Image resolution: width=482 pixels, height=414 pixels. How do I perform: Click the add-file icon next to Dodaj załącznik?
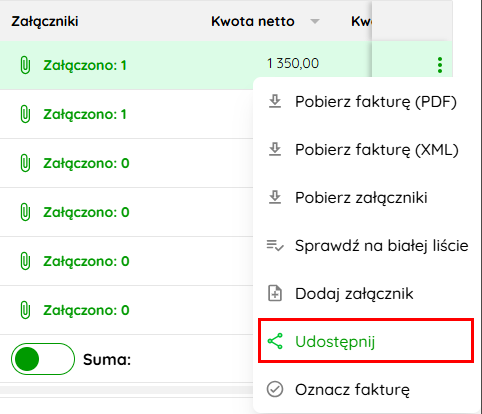pyautogui.click(x=275, y=294)
